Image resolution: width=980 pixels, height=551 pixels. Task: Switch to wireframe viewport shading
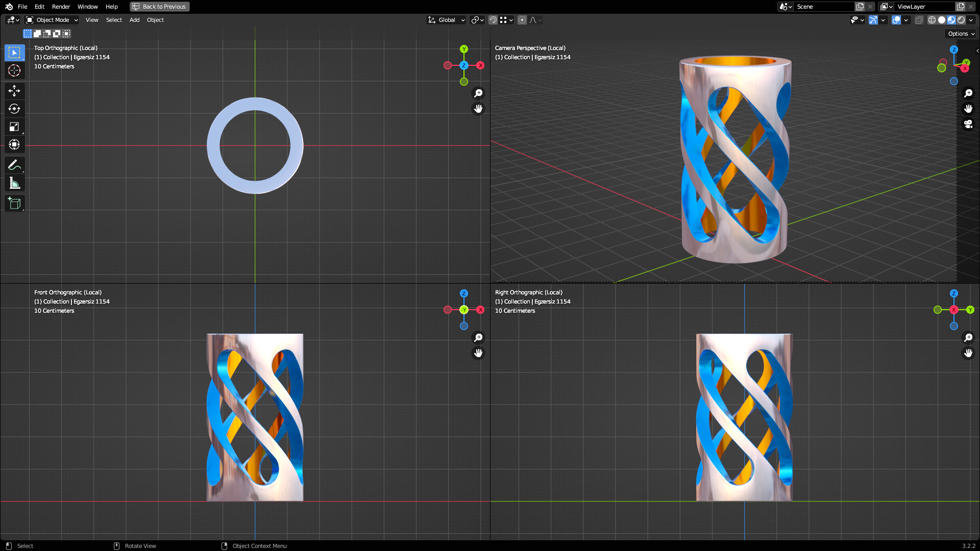click(932, 20)
